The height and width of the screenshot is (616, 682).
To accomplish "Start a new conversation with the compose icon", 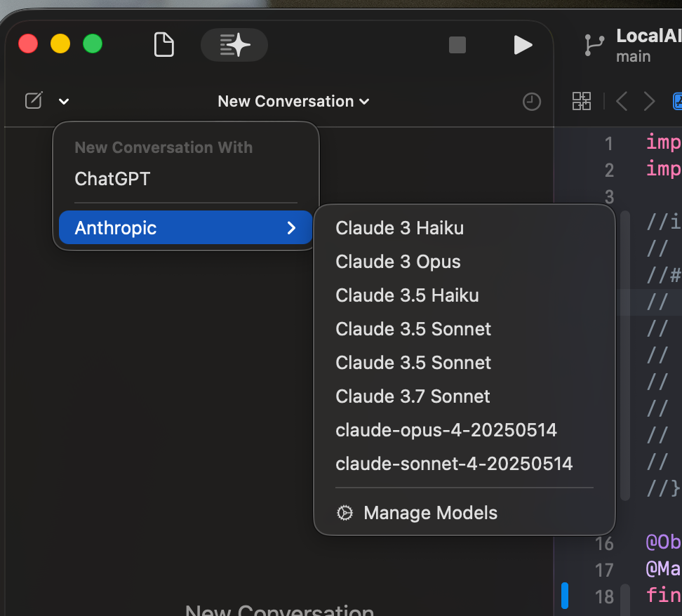I will click(34, 100).
